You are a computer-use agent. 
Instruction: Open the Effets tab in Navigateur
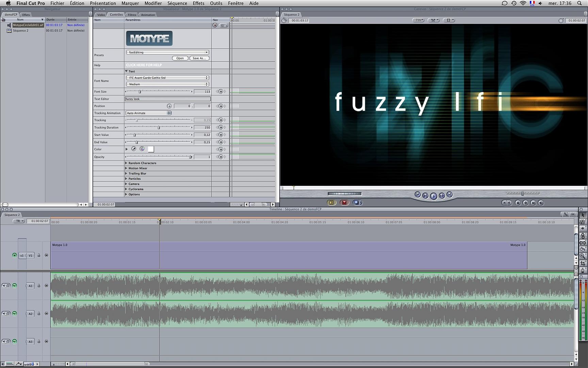(x=26, y=15)
